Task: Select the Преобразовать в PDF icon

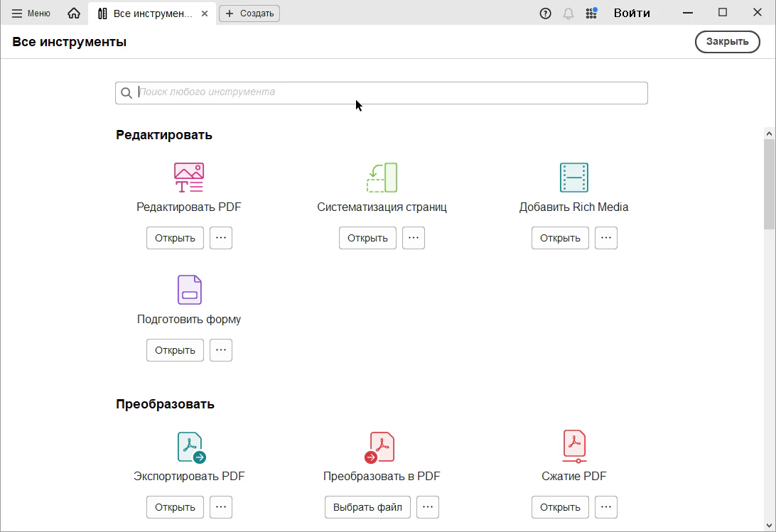Action: (x=380, y=447)
